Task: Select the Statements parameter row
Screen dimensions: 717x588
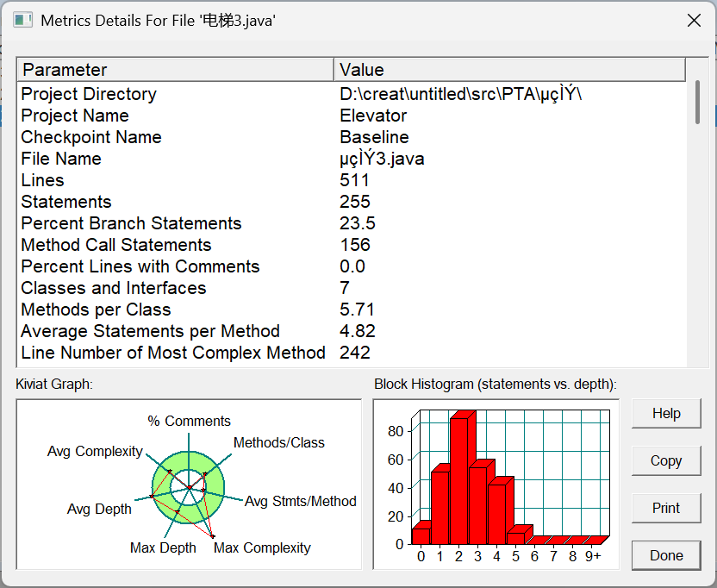Action: click(x=352, y=202)
